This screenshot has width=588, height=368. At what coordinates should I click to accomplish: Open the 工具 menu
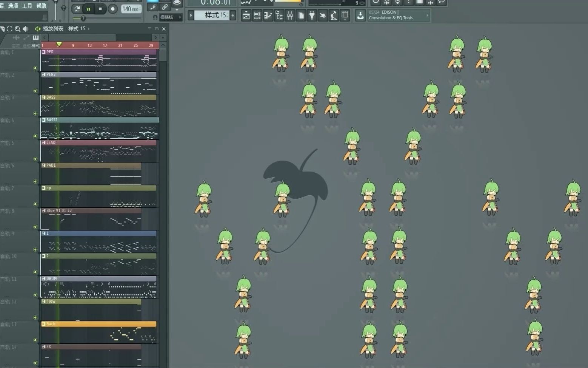coord(27,6)
